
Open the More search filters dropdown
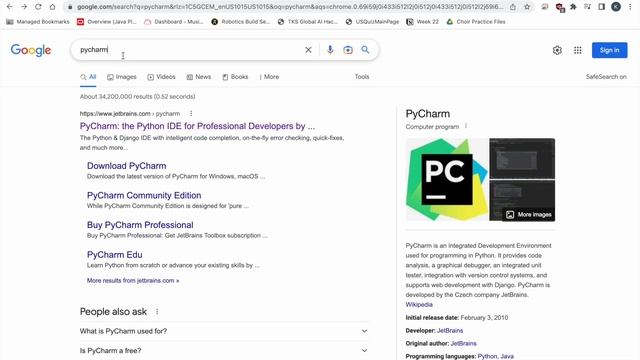(x=269, y=77)
